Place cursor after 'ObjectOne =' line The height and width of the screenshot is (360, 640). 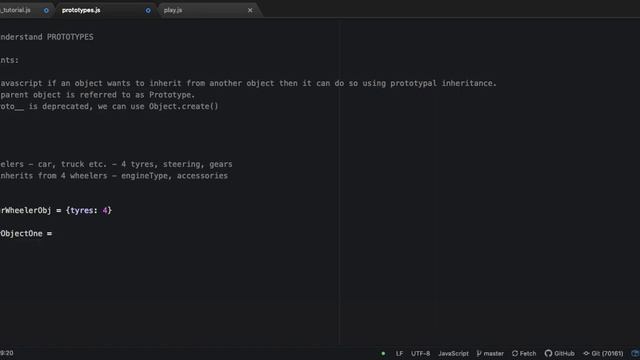click(53, 234)
